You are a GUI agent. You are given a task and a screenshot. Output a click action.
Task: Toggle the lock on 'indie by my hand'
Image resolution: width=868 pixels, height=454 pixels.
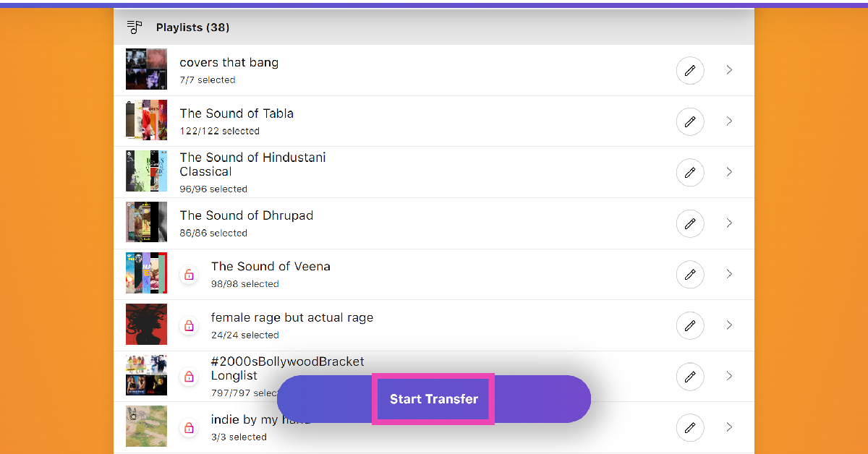(x=189, y=427)
